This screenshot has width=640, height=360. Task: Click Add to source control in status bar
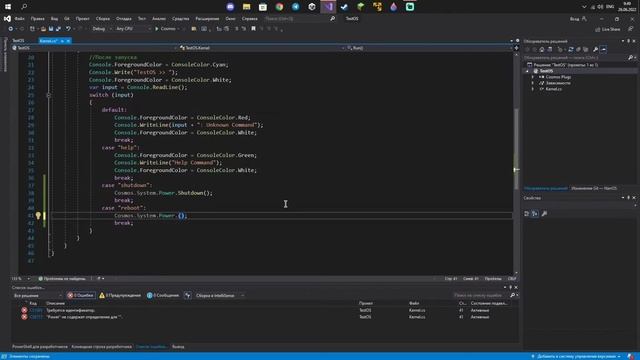576,356
